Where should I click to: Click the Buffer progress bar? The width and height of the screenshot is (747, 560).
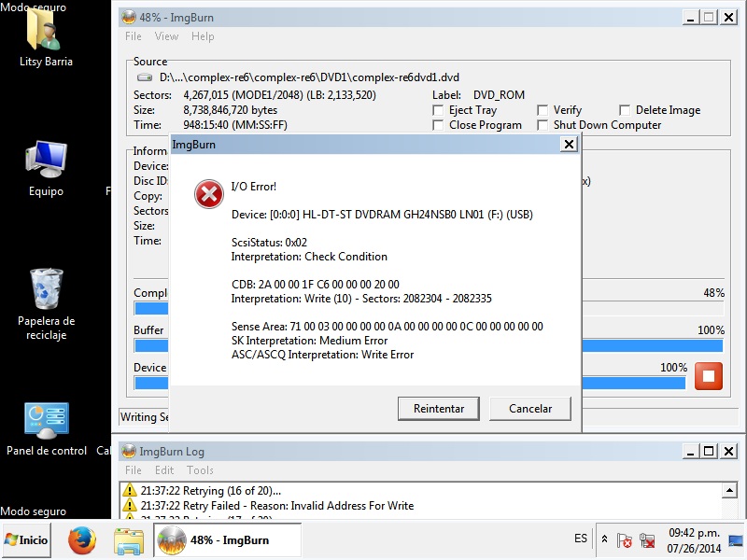point(429,345)
